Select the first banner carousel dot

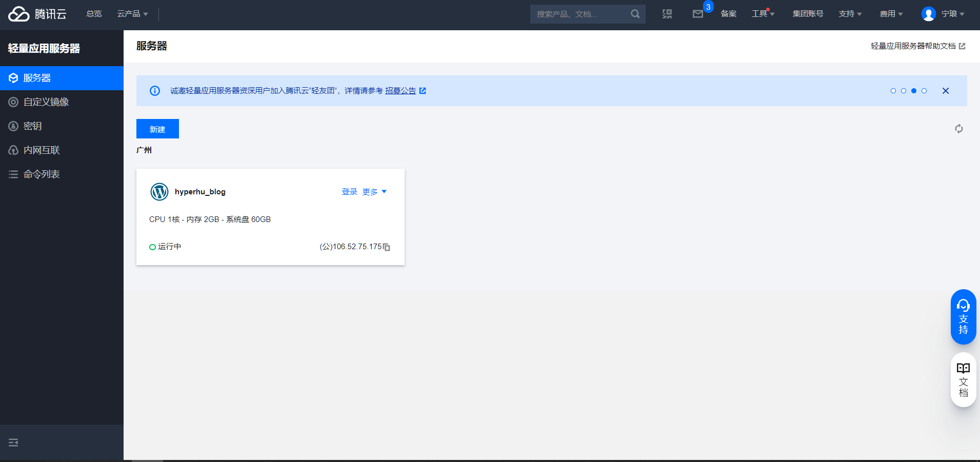[x=893, y=91]
